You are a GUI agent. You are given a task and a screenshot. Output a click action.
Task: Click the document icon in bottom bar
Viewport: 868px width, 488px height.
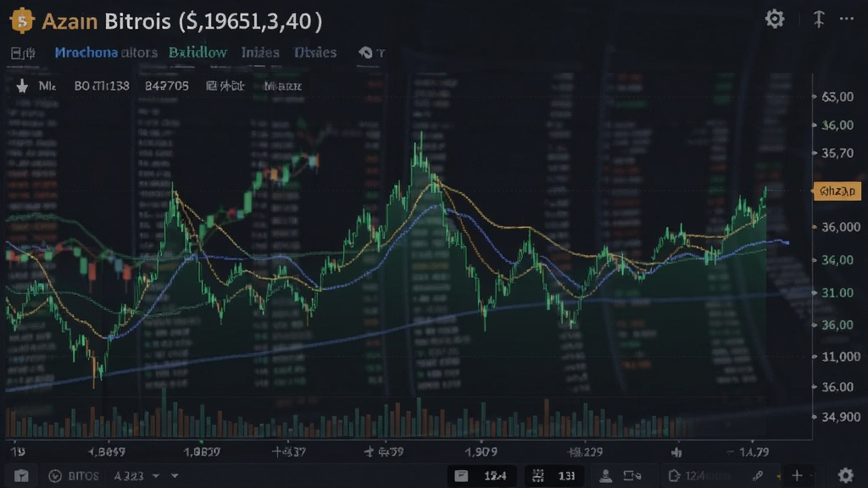[x=674, y=475]
